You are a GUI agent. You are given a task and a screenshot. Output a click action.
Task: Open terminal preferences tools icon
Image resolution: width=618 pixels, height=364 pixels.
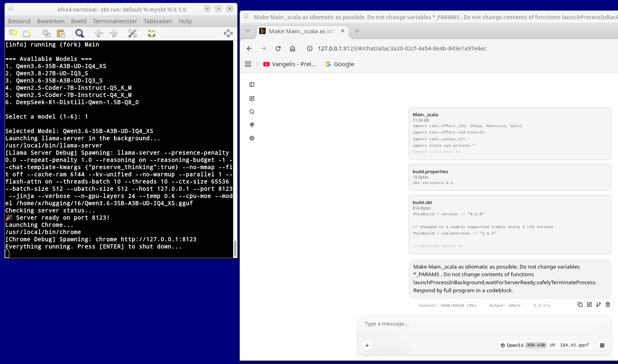coord(132,33)
